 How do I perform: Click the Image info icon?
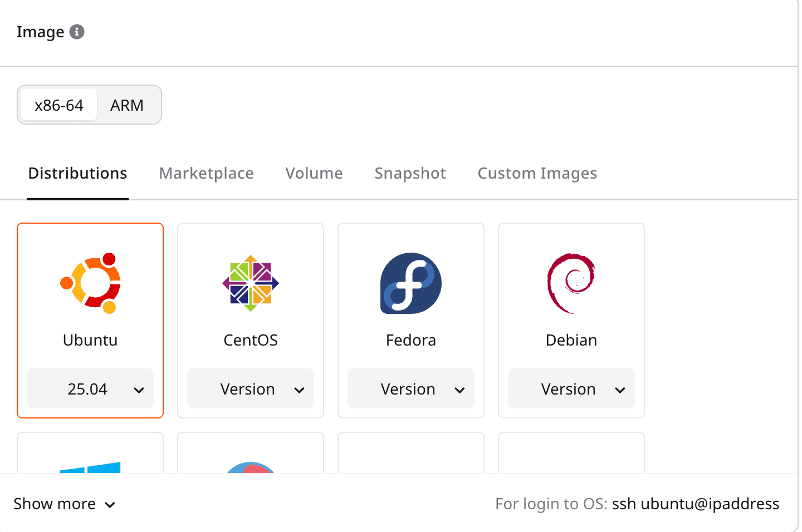(77, 32)
